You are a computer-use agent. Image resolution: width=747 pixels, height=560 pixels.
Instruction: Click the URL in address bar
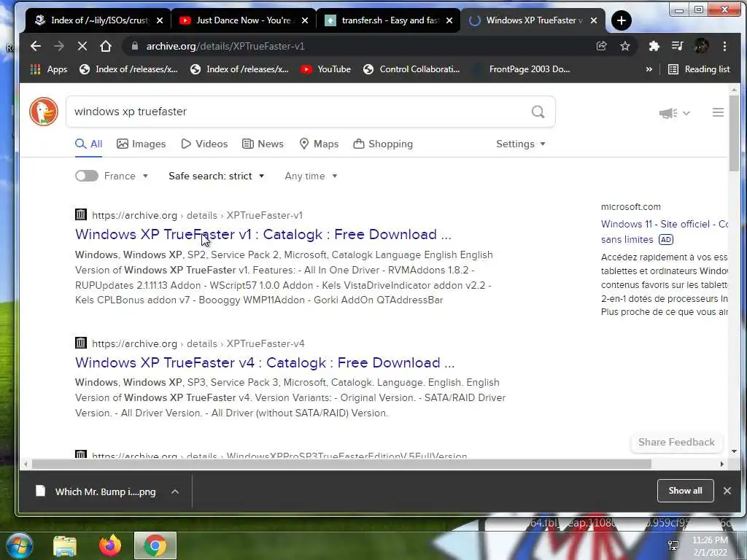(x=225, y=46)
